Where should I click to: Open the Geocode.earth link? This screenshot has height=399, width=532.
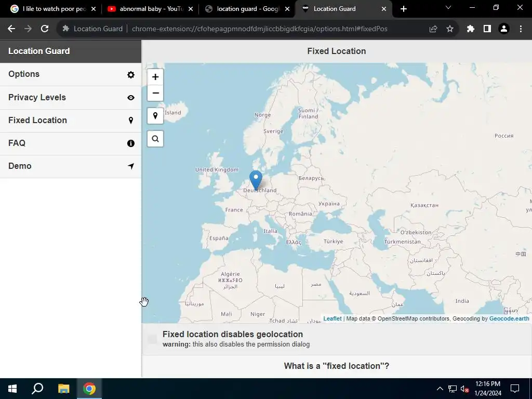[x=509, y=318]
